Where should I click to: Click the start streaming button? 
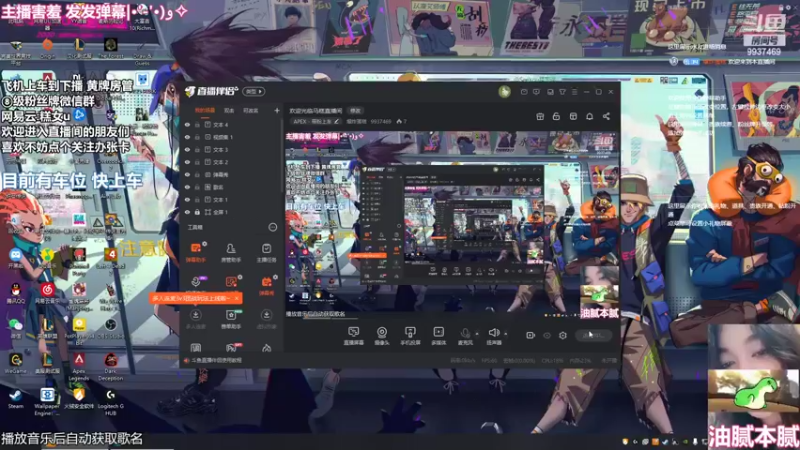tap(593, 335)
